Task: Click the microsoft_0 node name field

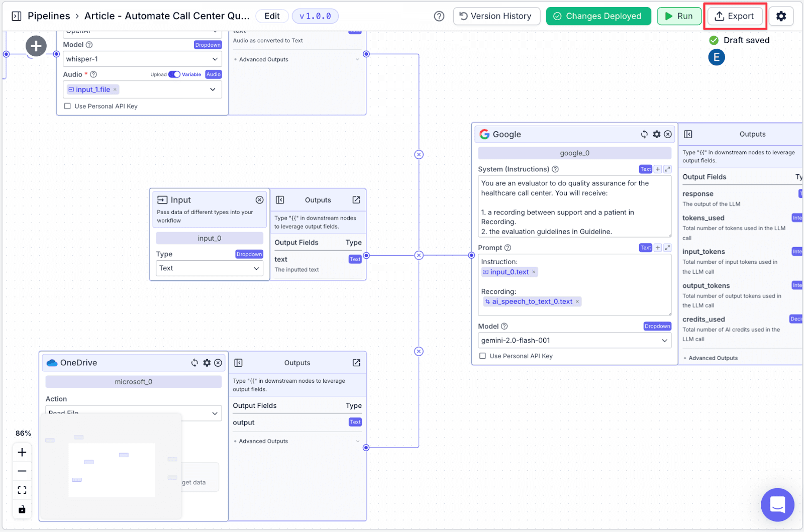Action: click(134, 382)
